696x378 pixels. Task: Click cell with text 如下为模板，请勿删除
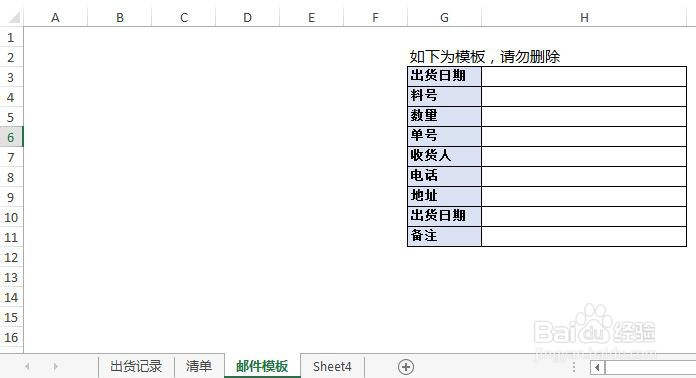coord(485,57)
